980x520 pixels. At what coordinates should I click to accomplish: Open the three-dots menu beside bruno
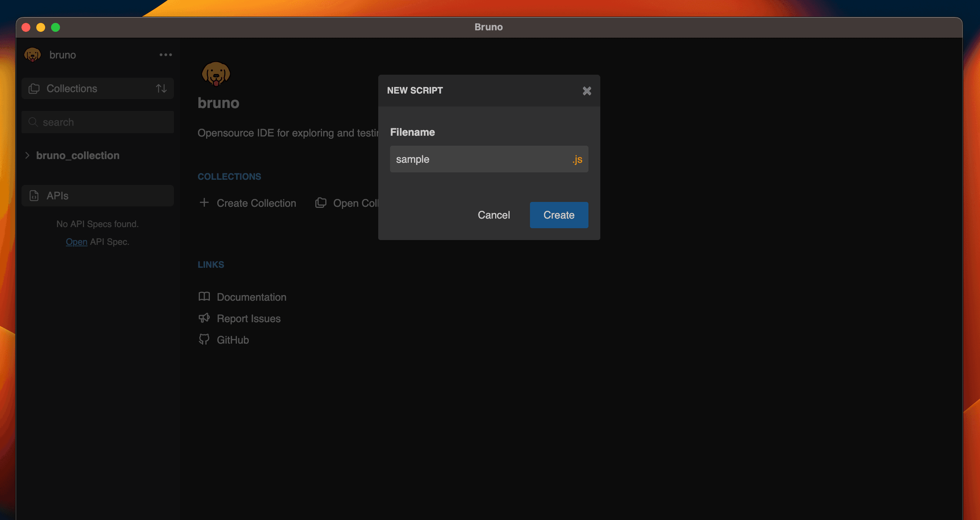[x=165, y=55]
